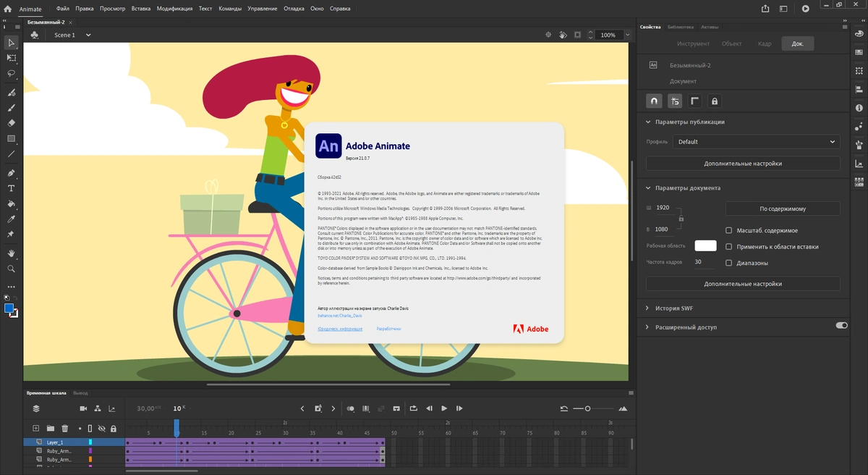Open the Файл menu
Image resolution: width=868 pixels, height=475 pixels.
point(62,9)
